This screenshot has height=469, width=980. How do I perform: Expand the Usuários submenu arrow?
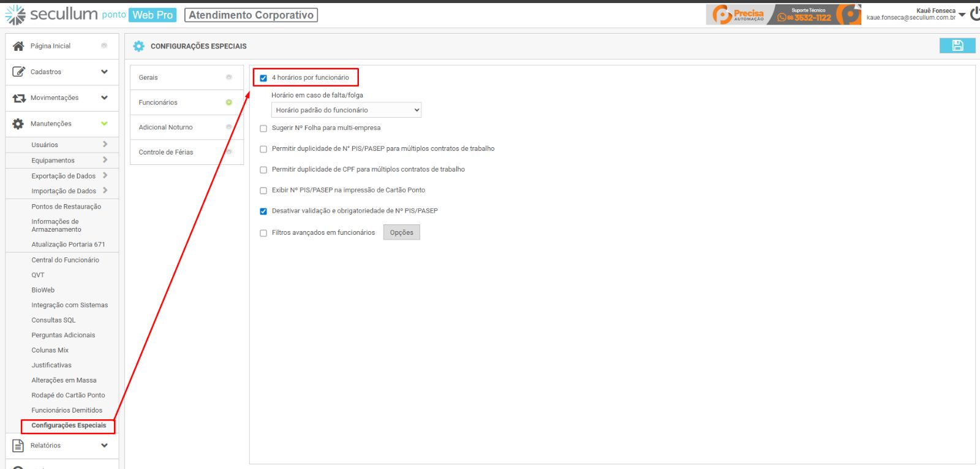[x=105, y=144]
